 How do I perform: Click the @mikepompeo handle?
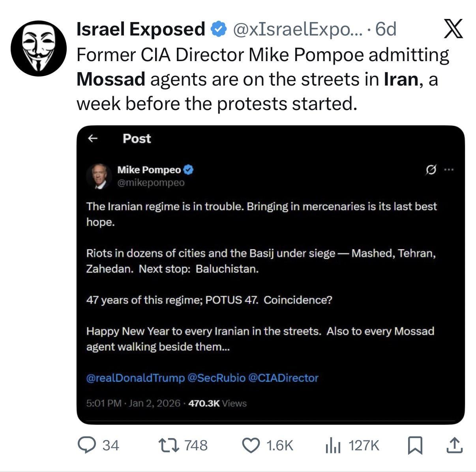pos(151,183)
